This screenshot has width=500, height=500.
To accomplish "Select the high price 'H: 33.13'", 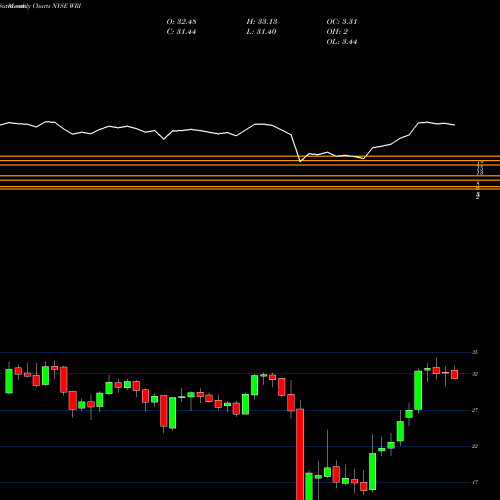I will [262, 22].
